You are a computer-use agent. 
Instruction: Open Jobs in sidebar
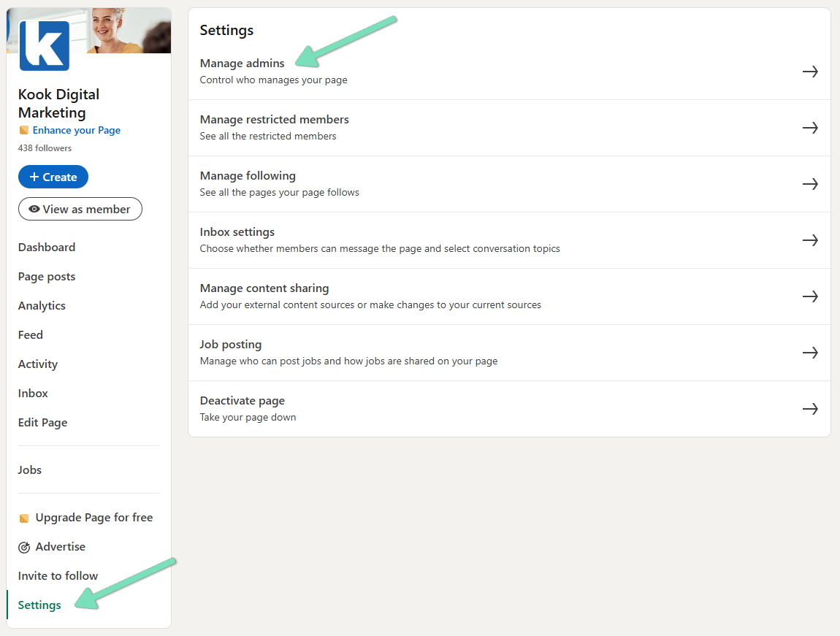point(30,470)
